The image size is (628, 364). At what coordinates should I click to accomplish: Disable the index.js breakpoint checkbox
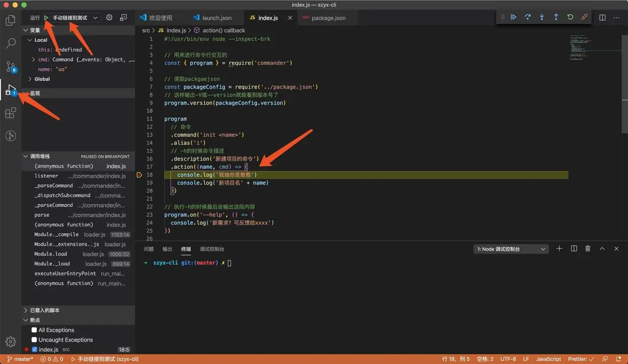pos(34,349)
